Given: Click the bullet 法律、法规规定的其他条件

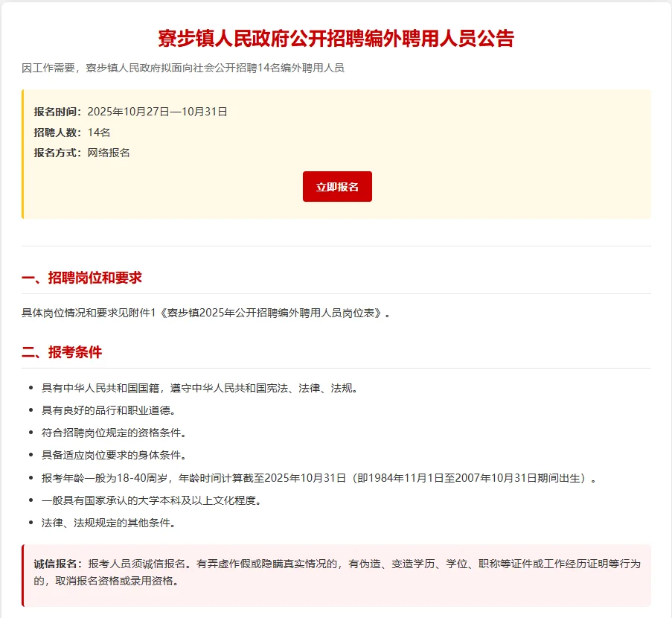Looking at the screenshot, I should (x=109, y=523).
